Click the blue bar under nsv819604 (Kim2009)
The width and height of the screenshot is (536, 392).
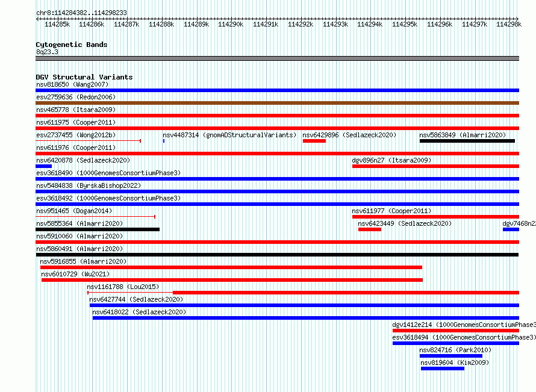coord(443,369)
